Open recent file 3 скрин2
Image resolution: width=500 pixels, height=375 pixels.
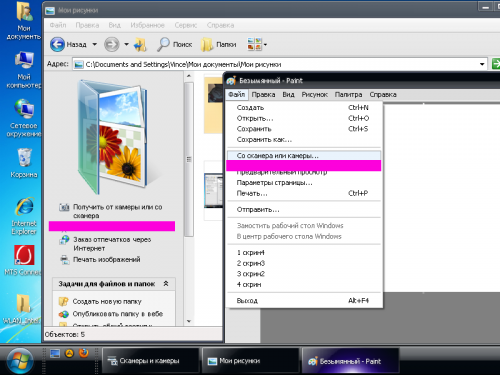304,274
